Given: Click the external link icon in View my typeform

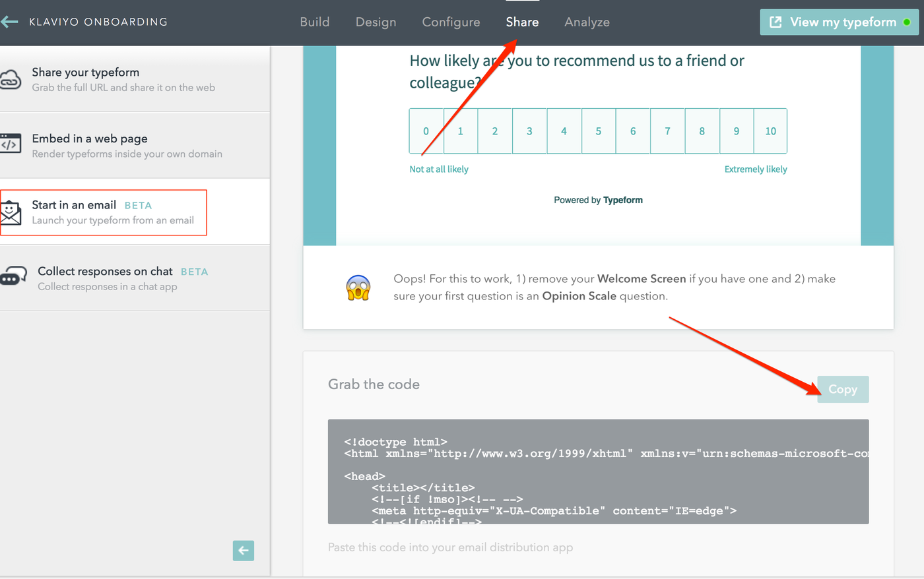Looking at the screenshot, I should pos(776,22).
